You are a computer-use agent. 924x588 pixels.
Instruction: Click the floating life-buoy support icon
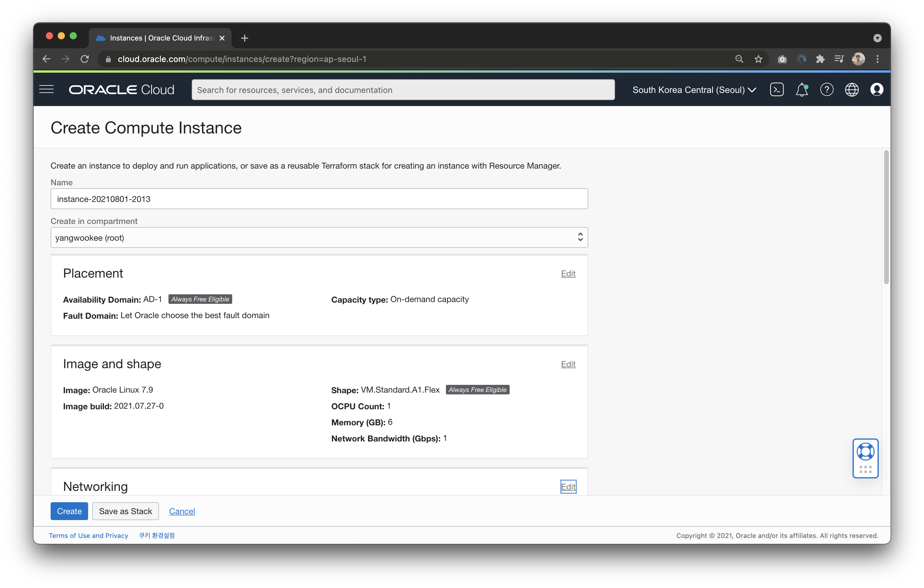coord(865,451)
